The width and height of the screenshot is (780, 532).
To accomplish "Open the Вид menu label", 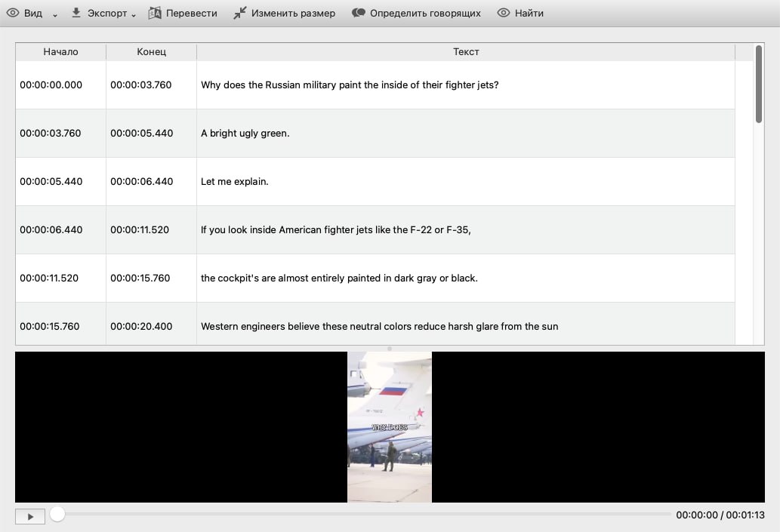I will 32,13.
